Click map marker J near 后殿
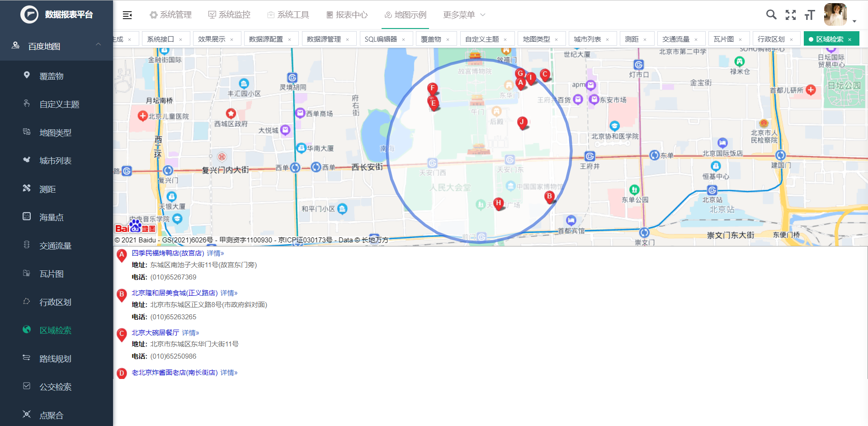 (x=522, y=121)
